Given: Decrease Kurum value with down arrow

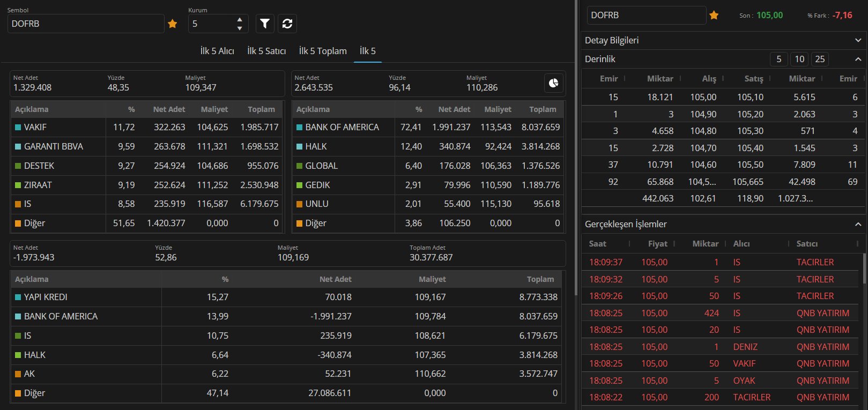Looking at the screenshot, I should [x=240, y=28].
